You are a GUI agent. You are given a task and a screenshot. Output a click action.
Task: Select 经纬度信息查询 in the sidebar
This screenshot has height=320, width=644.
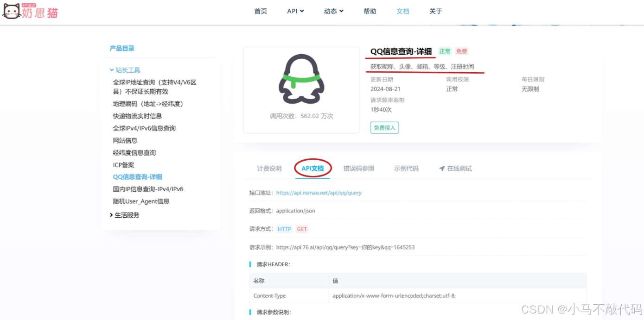[134, 153]
